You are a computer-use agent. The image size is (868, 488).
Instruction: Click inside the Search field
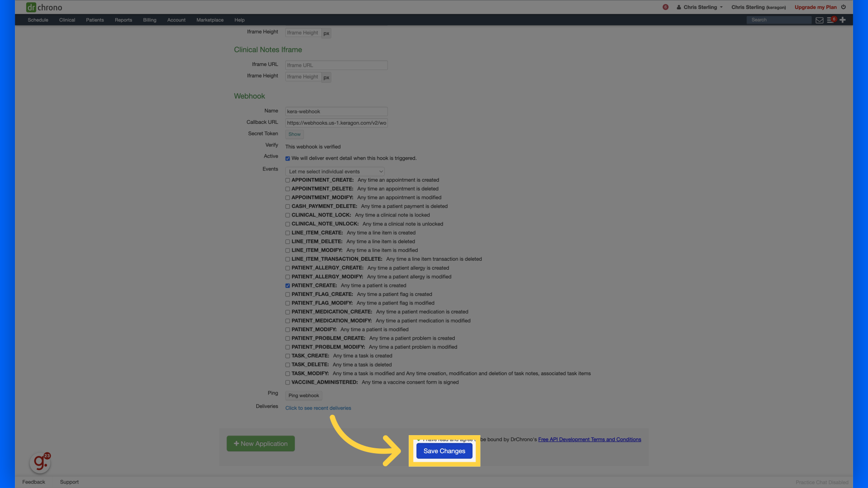[778, 19]
